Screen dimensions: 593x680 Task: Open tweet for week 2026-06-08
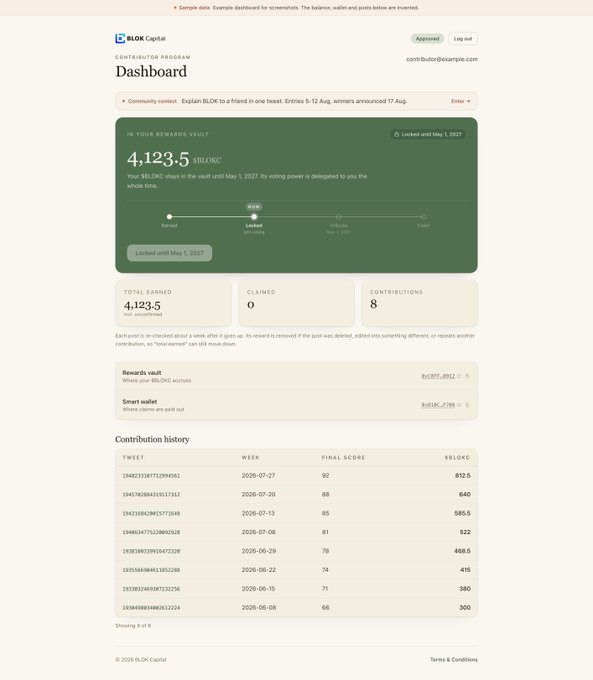151,608
